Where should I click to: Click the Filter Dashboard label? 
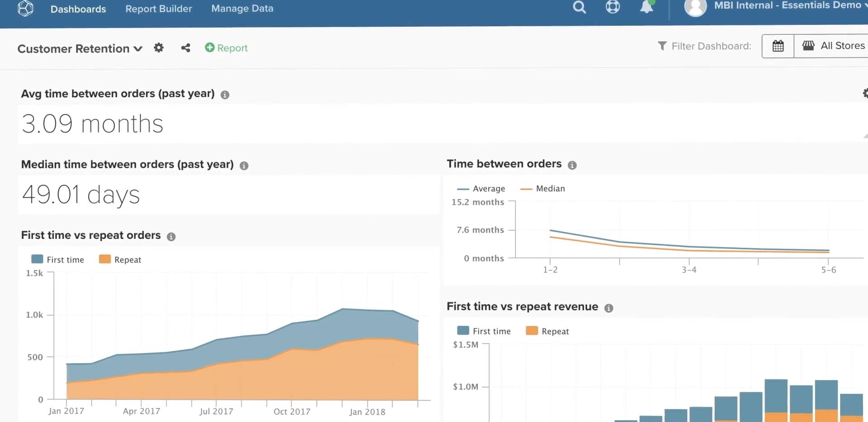pyautogui.click(x=711, y=46)
